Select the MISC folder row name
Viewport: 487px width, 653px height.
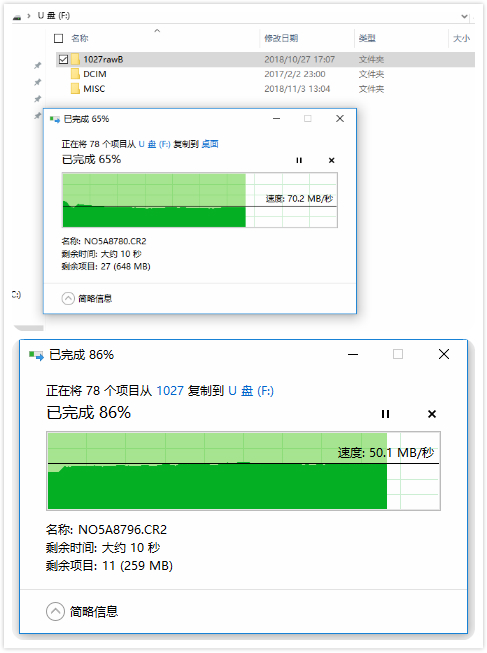[94, 89]
